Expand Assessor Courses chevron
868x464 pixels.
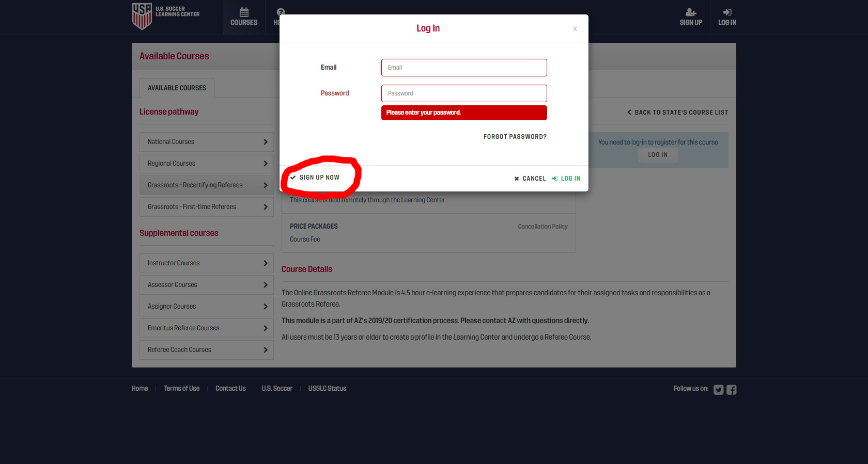(266, 285)
